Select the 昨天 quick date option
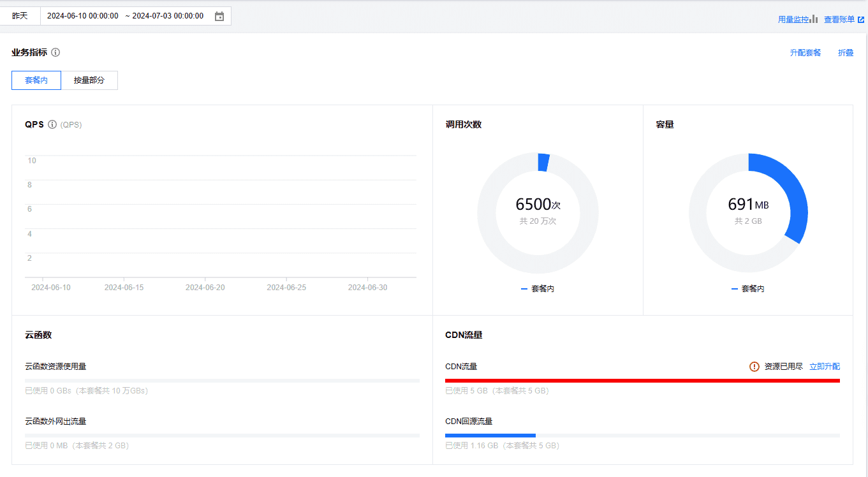The height and width of the screenshot is (477, 868). coord(20,16)
